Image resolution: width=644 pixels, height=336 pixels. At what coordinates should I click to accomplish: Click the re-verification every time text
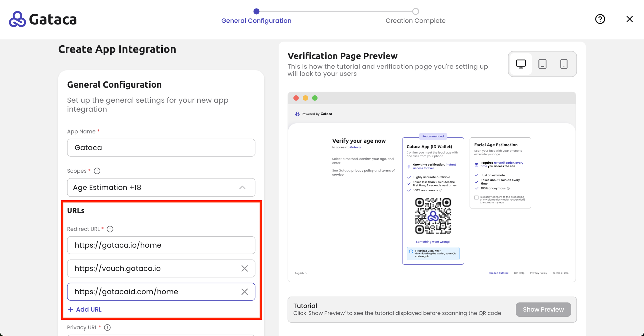(x=502, y=165)
